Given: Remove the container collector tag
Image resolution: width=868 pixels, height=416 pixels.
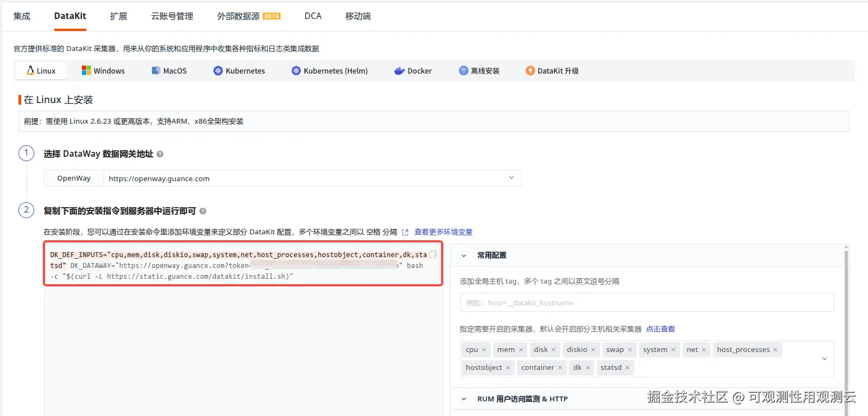Looking at the screenshot, I should coord(560,368).
